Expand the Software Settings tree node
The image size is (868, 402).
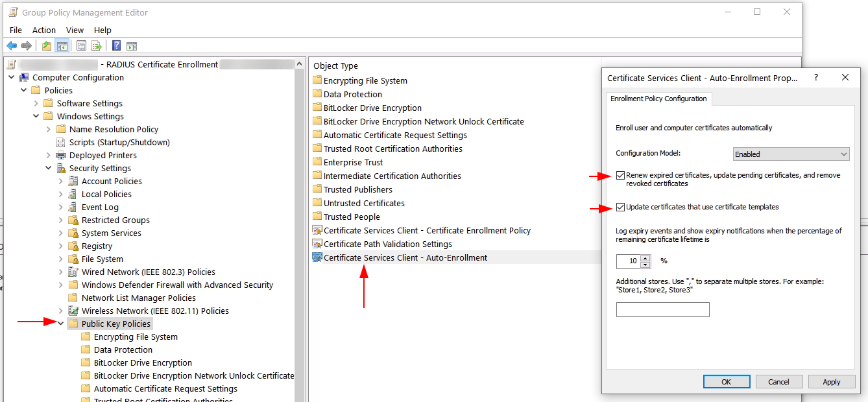coord(36,103)
